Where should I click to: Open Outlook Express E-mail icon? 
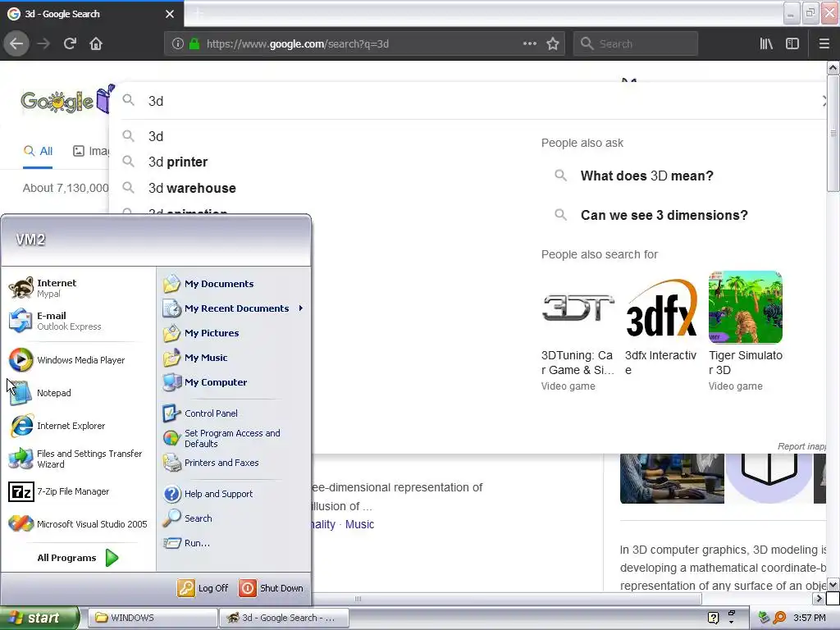click(x=21, y=321)
